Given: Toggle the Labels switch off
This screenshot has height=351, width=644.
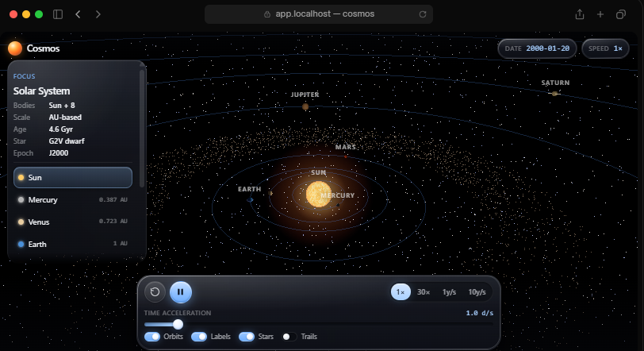Looking at the screenshot, I should [199, 337].
